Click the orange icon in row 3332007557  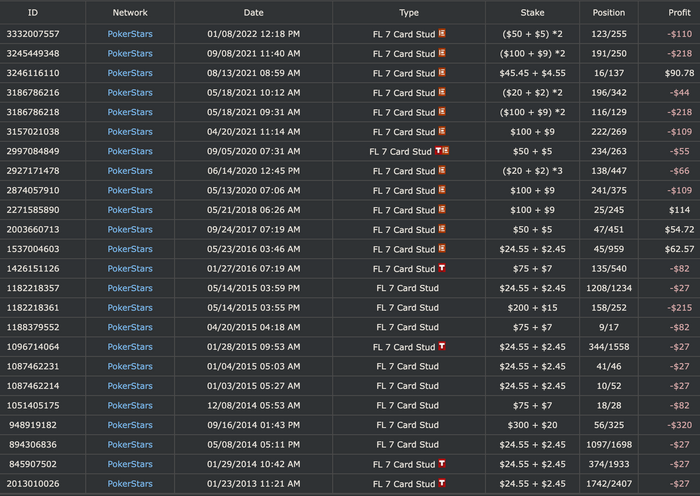click(x=443, y=34)
